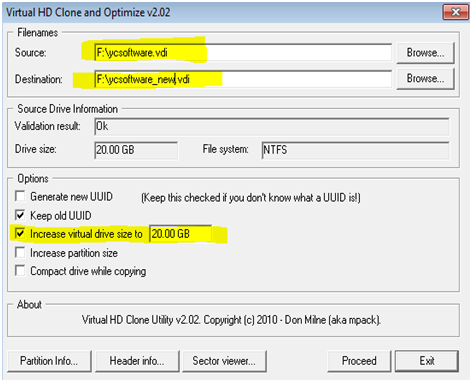Click the Drive size 20.00 GB value
Screen dimensions: 472x382
pyautogui.click(x=136, y=150)
